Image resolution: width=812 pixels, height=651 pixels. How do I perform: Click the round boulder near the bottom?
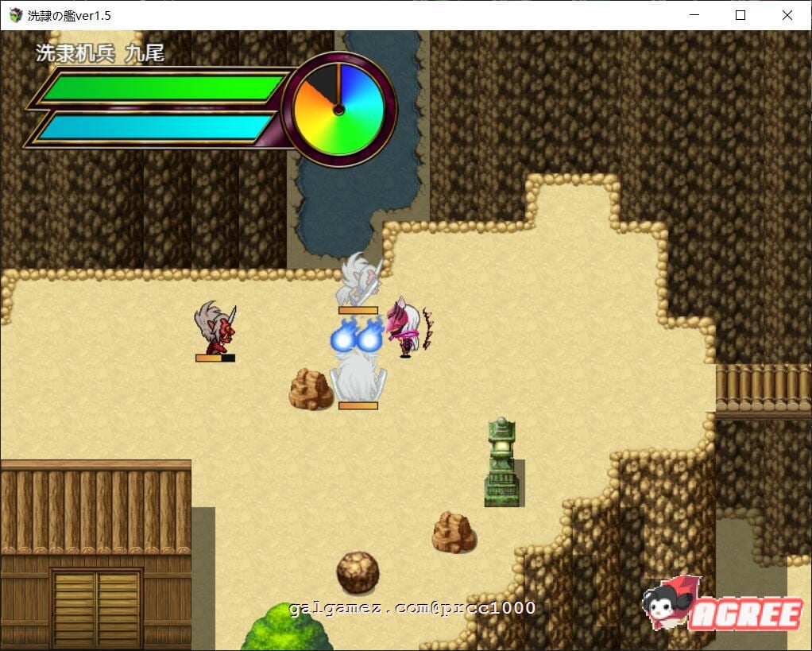(357, 570)
